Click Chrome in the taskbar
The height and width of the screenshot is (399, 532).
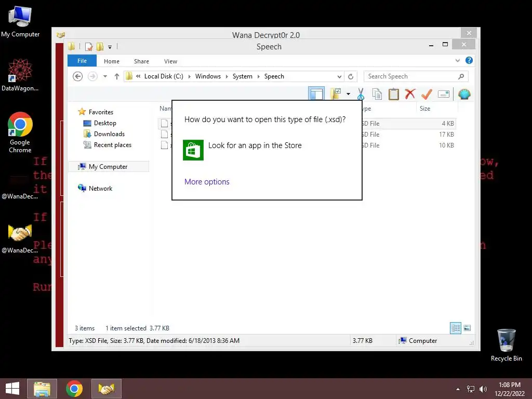pyautogui.click(x=74, y=389)
